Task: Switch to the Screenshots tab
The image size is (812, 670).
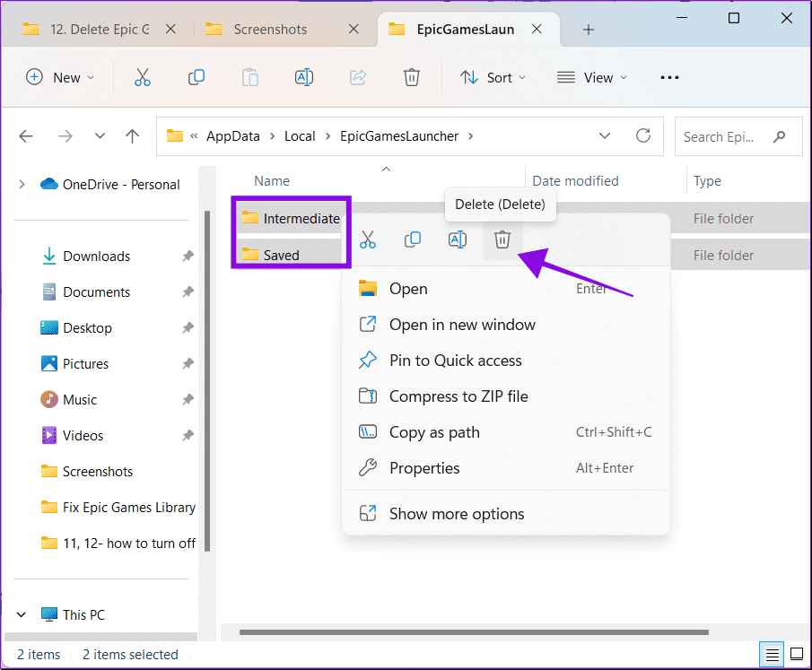Action: point(270,30)
